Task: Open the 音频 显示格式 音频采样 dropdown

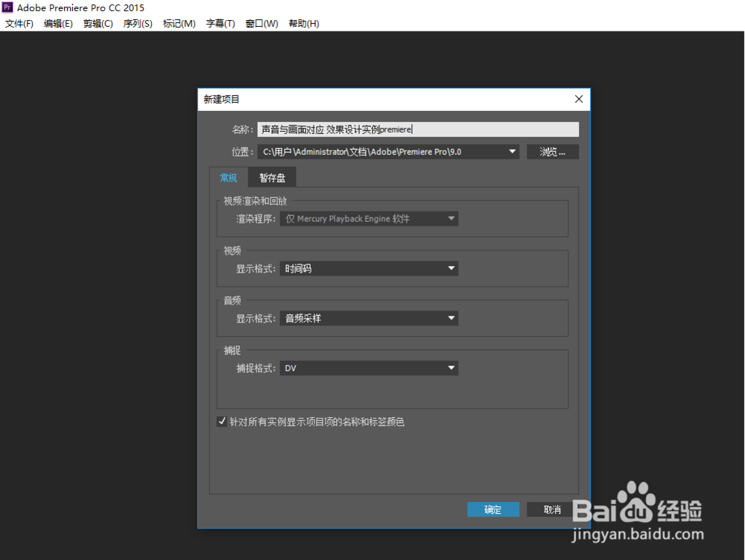Action: (x=369, y=318)
